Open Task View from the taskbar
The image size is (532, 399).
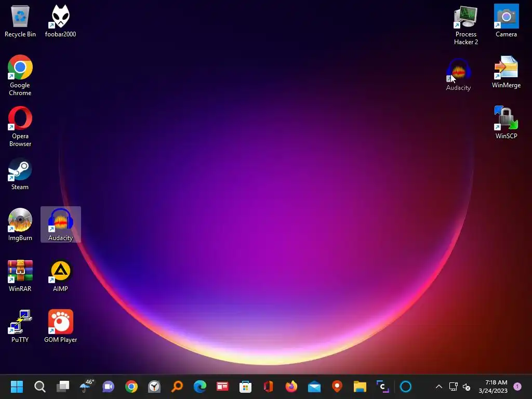click(63, 387)
